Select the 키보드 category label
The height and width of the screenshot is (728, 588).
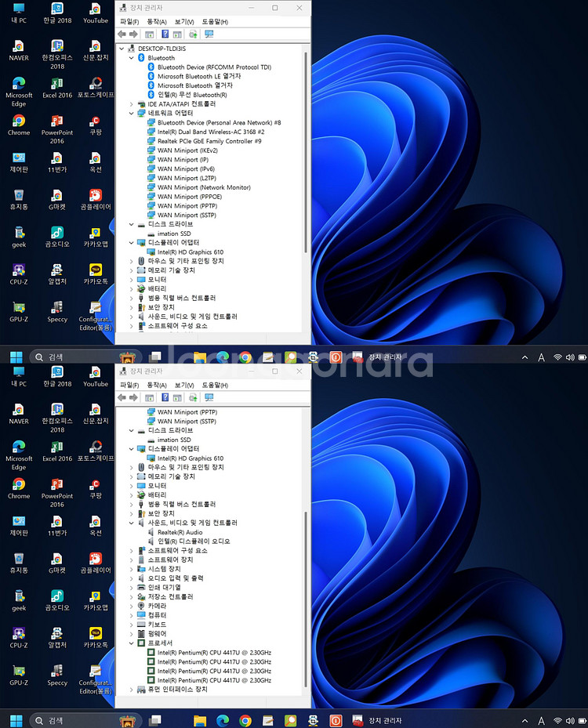click(x=157, y=625)
